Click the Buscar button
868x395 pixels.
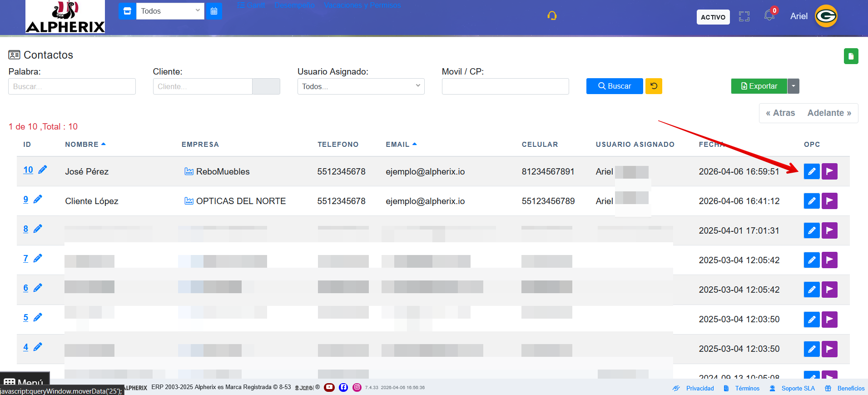coord(614,86)
